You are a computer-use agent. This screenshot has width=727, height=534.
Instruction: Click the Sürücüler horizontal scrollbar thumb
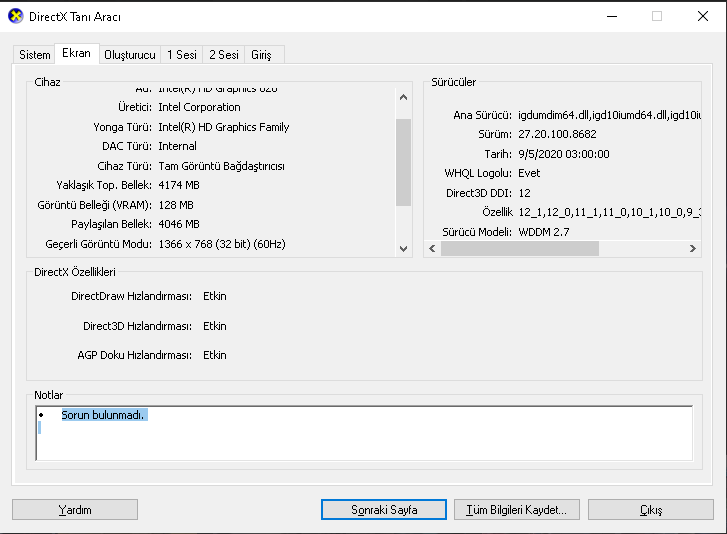520,248
